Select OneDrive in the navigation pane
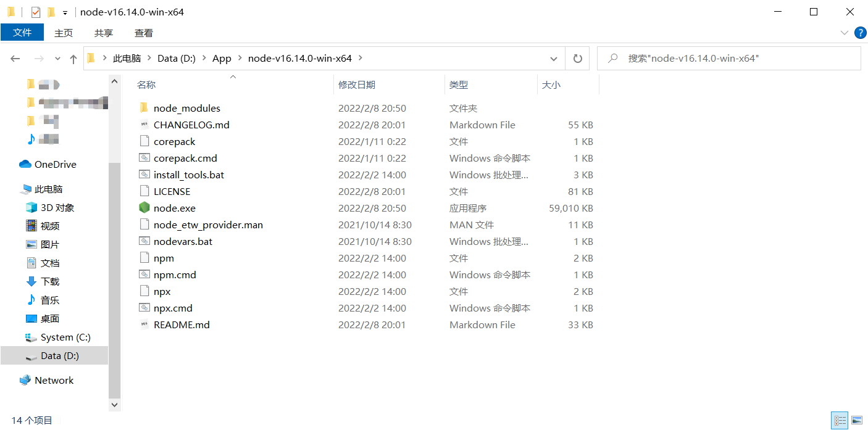868x430 pixels. point(56,165)
